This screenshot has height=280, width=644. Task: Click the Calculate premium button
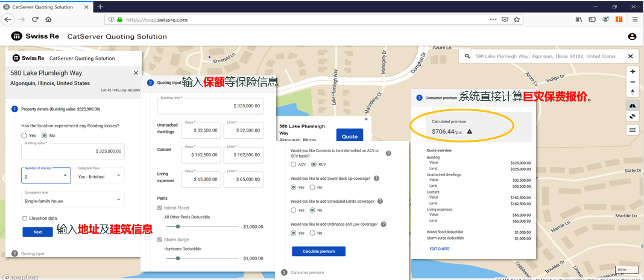coord(319,251)
